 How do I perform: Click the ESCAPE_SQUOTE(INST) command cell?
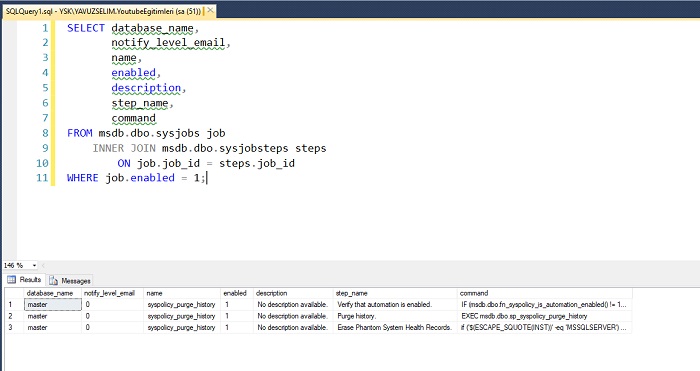tap(545, 327)
